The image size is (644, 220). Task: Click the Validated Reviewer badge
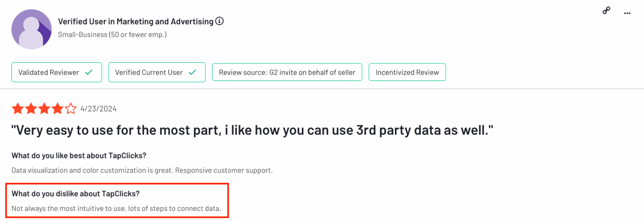click(x=56, y=72)
